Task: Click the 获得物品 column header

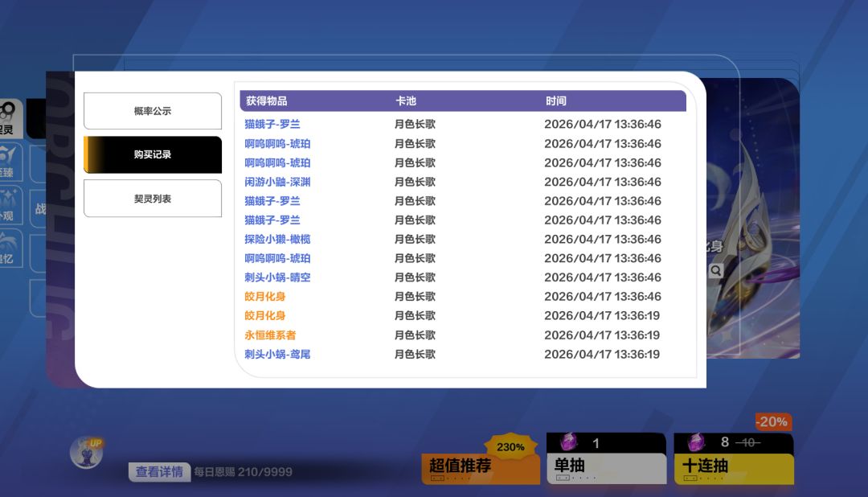Action: click(266, 101)
